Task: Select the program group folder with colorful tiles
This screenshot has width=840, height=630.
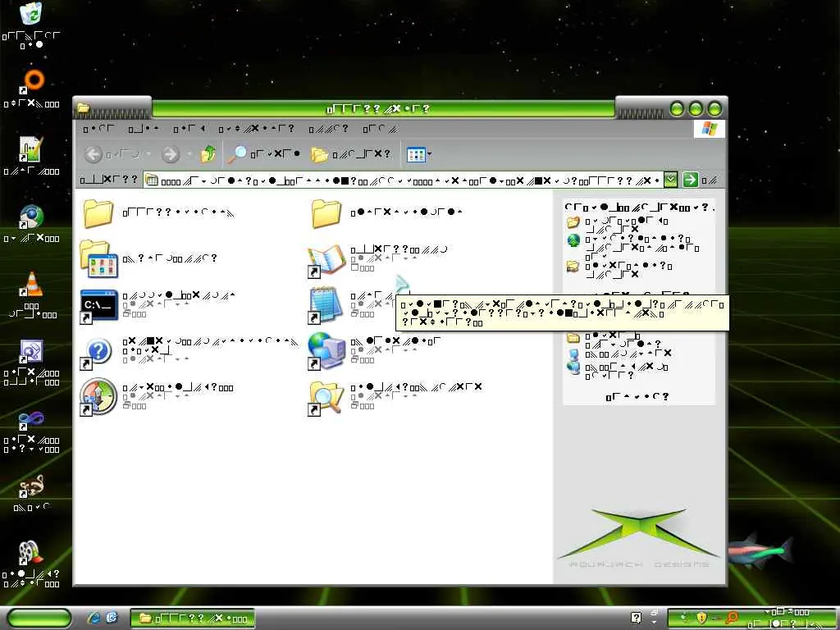Action: [x=98, y=258]
